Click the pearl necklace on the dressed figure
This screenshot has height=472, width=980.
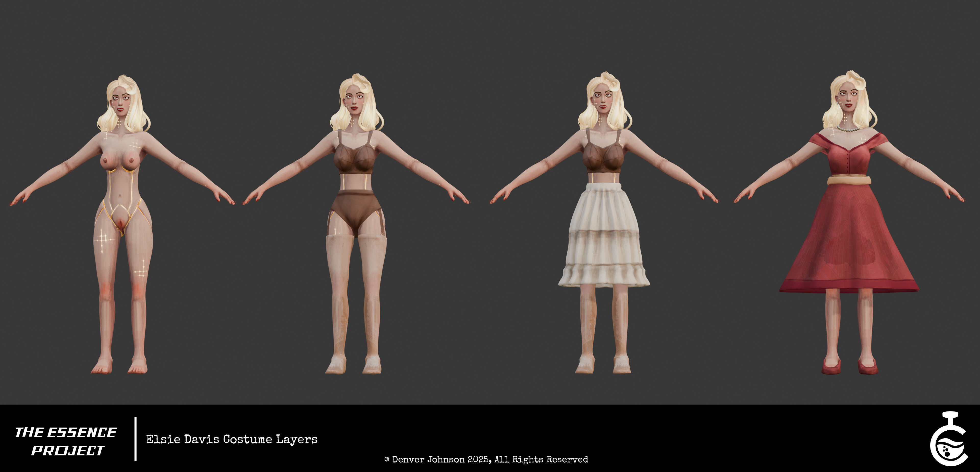[848, 129]
